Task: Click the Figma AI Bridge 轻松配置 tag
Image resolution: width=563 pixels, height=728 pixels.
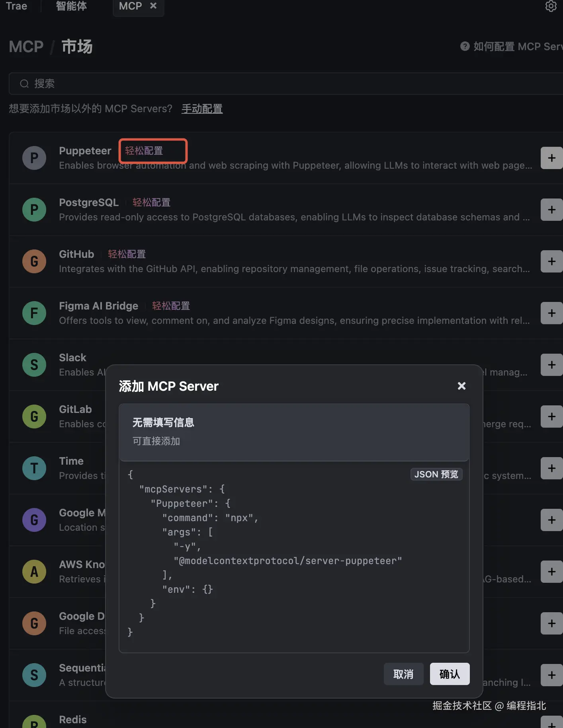Action: 171,306
